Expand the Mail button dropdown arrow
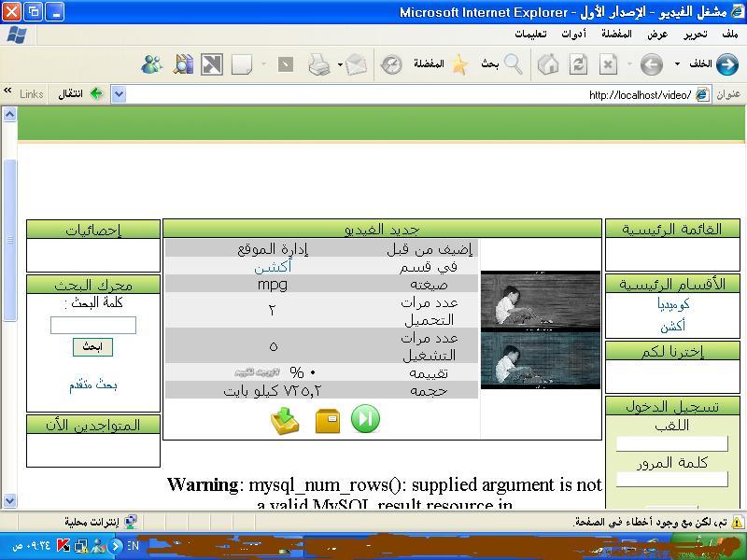Screen dimensions: 747x560 tap(340, 64)
